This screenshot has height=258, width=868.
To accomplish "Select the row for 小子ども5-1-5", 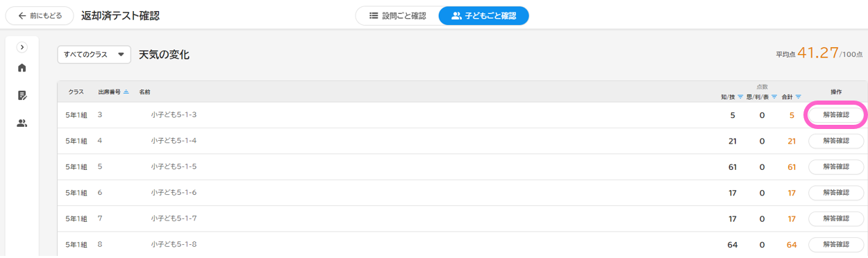I will [462, 167].
